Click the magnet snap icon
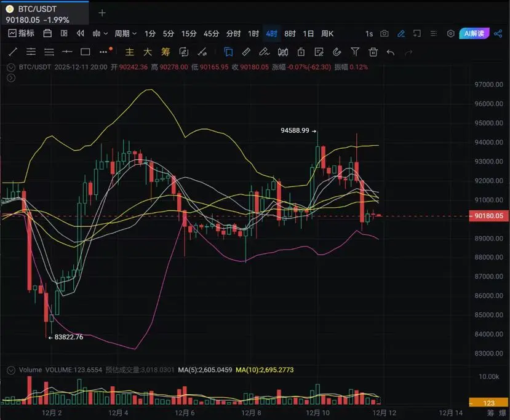 click(337, 52)
